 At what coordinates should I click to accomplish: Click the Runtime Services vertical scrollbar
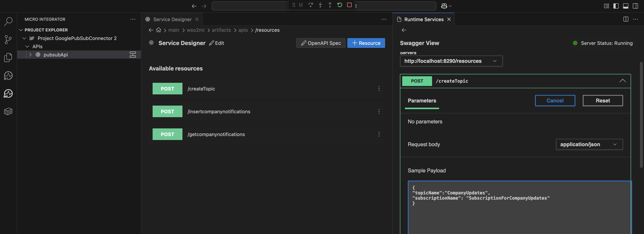[641, 115]
